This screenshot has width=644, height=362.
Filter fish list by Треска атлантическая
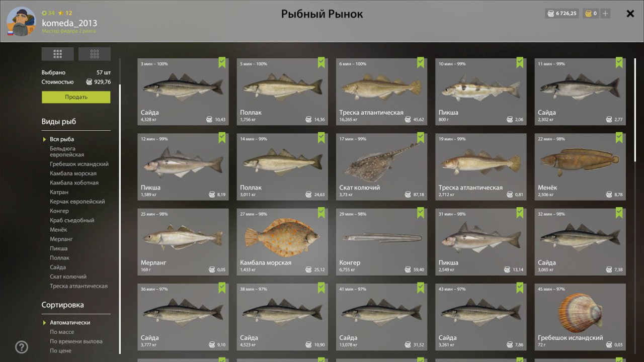pos(78,286)
